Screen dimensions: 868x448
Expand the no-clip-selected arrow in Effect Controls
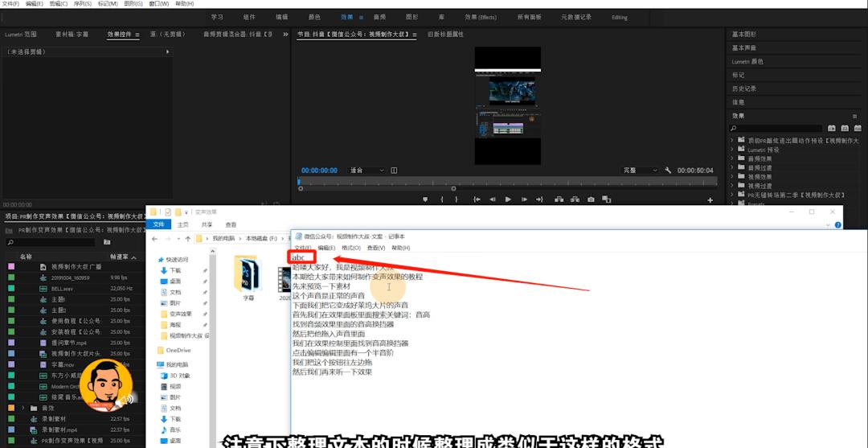(x=168, y=51)
